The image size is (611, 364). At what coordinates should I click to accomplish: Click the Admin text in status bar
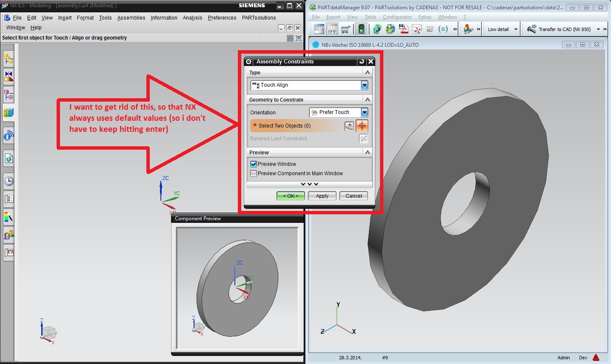[x=564, y=358]
